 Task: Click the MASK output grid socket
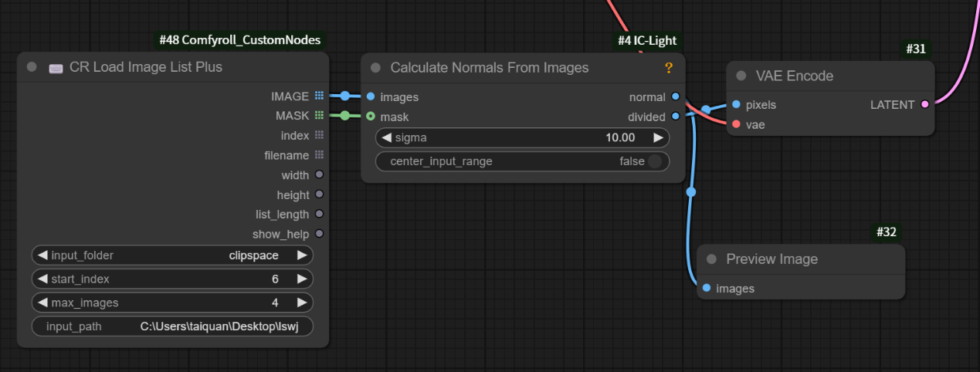click(319, 116)
